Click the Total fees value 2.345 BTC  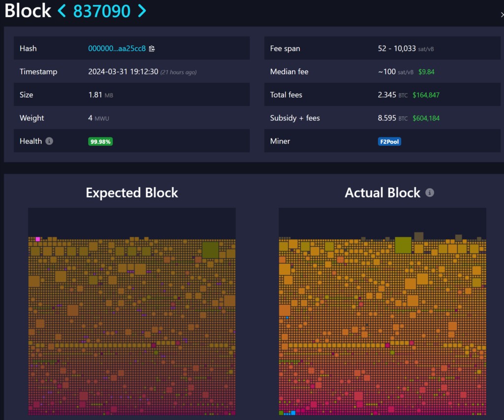point(392,95)
